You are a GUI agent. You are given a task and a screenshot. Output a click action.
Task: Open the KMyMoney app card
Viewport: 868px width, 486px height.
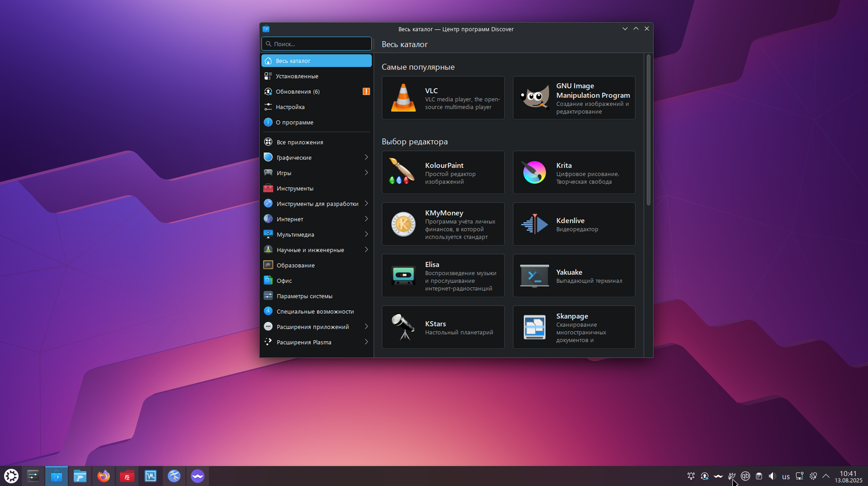click(443, 224)
